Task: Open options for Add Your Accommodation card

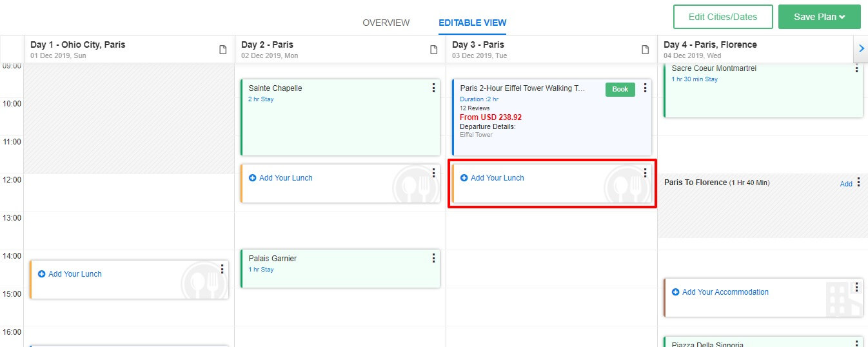Action: [x=856, y=288]
